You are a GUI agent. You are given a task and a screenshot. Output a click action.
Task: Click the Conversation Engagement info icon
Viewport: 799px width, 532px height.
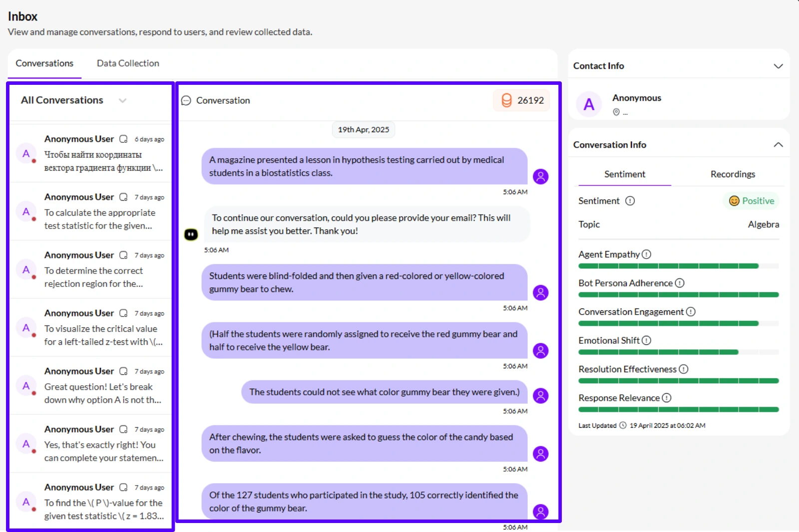[x=691, y=311]
